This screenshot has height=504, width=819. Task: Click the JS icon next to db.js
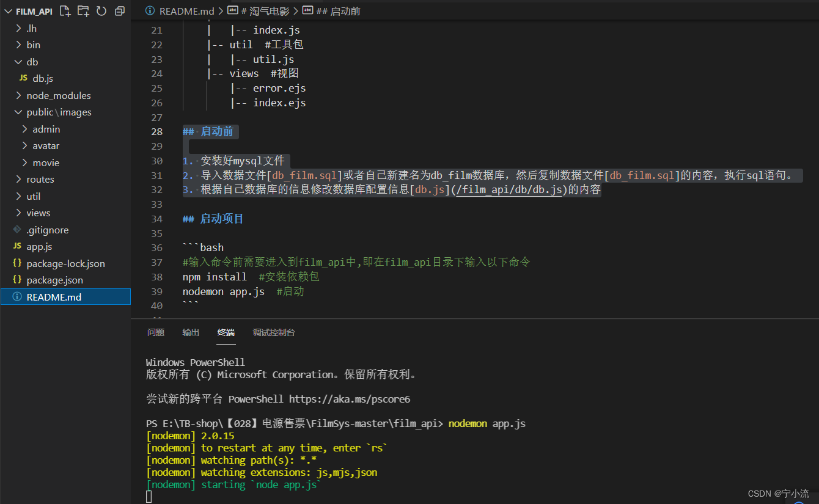pyautogui.click(x=23, y=78)
